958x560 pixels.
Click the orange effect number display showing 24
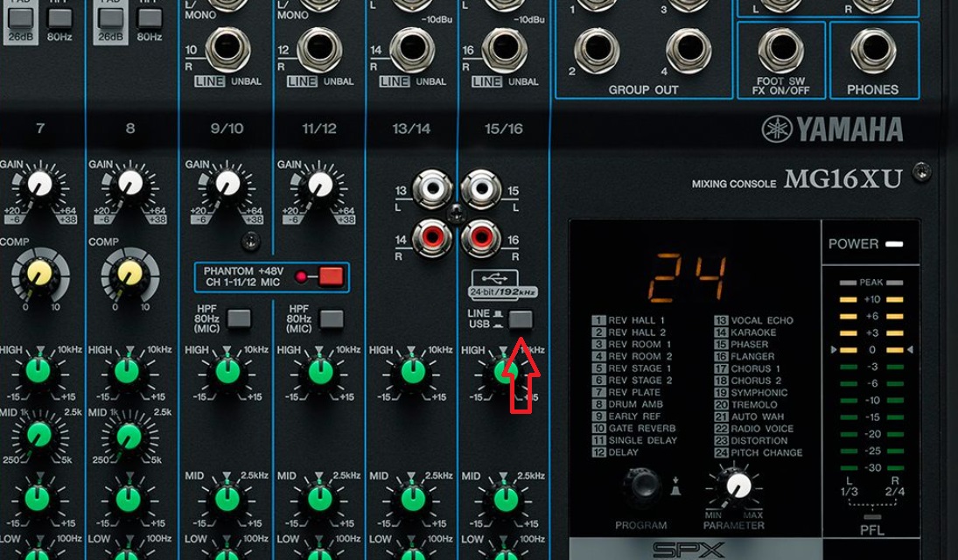[x=688, y=277]
